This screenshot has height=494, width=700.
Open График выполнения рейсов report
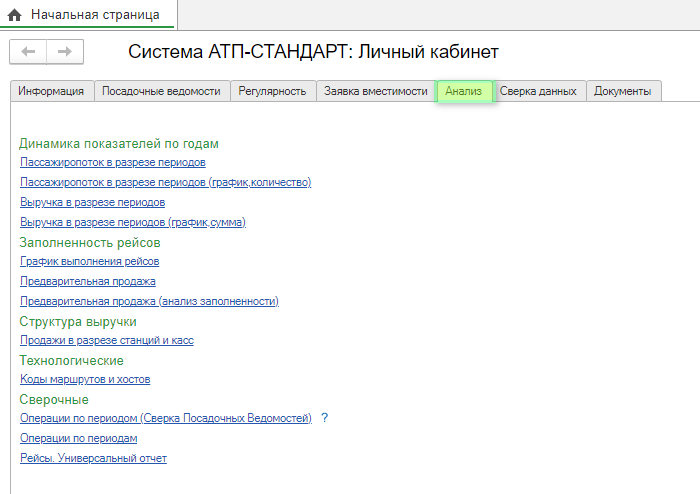89,261
